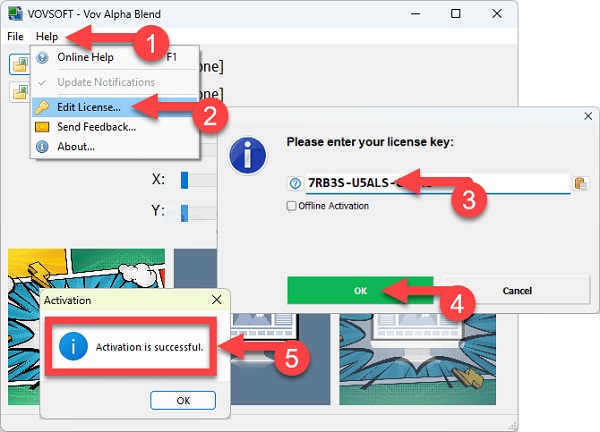Click the key icon beside Edit License
This screenshot has height=432, width=600.
(x=42, y=107)
